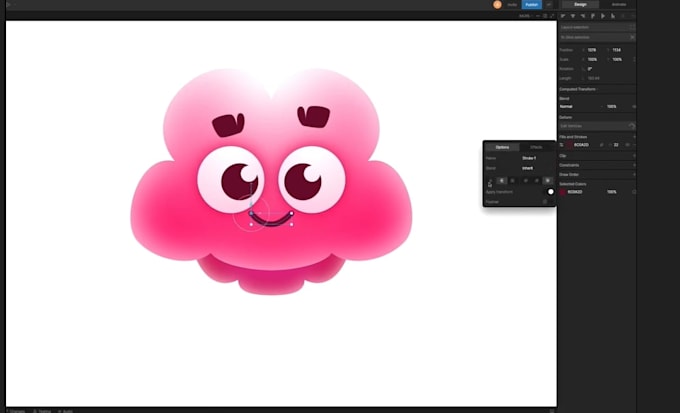Click the Edit Vertices button

tap(597, 126)
